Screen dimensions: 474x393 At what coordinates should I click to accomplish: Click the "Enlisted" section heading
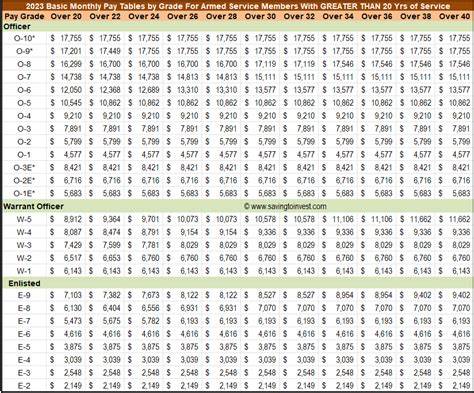tap(24, 284)
